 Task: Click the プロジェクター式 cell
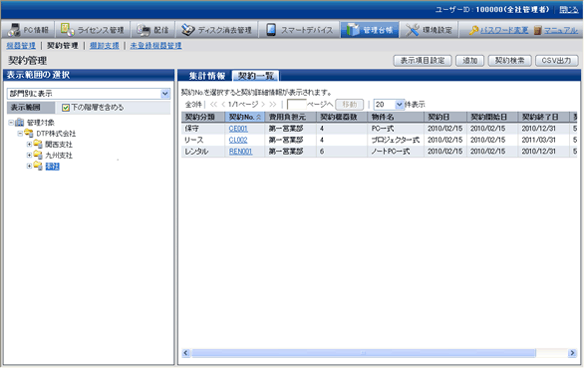(x=396, y=140)
